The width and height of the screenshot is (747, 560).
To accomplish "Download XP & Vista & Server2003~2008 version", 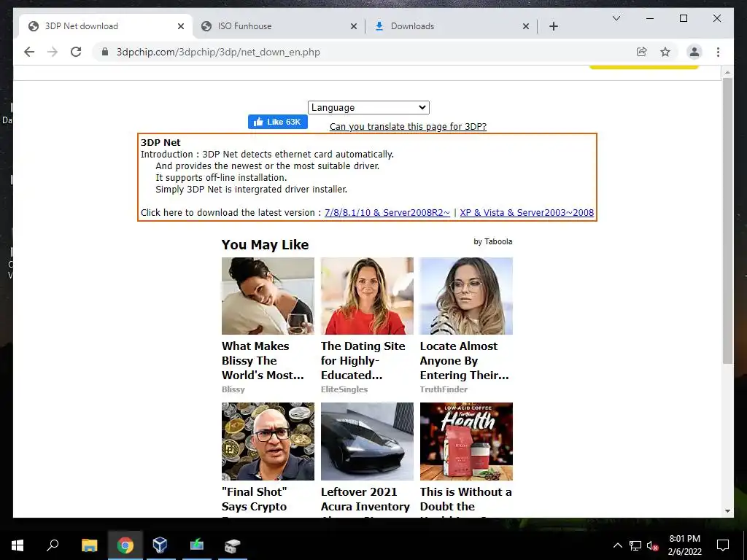I will pos(527,213).
